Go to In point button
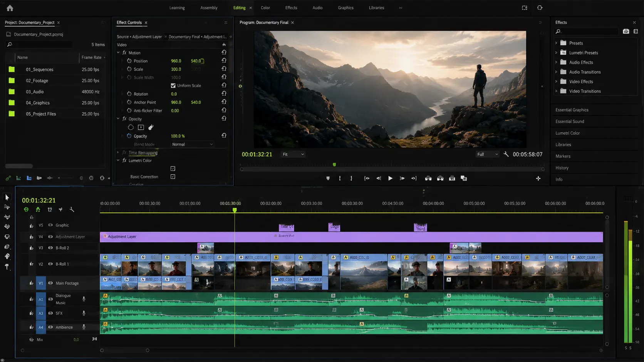The width and height of the screenshot is (644, 362). [x=367, y=178]
